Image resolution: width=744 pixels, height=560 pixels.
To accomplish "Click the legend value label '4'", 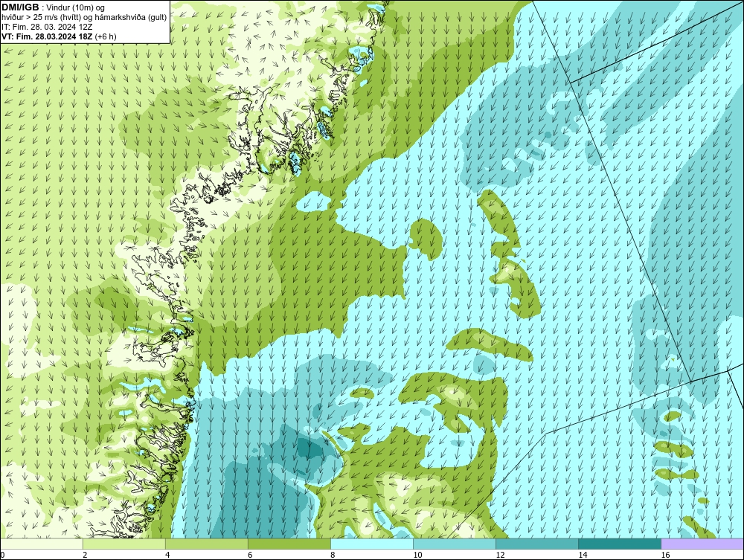I will pyautogui.click(x=167, y=555).
